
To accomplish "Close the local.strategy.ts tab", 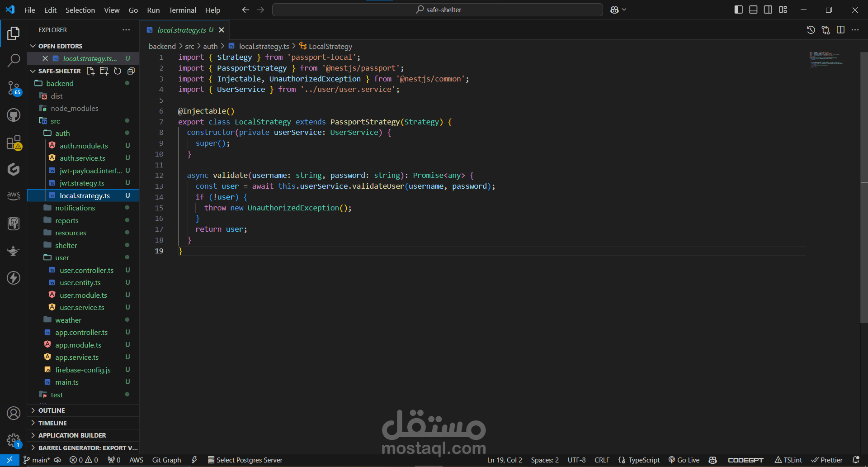I will pos(222,30).
